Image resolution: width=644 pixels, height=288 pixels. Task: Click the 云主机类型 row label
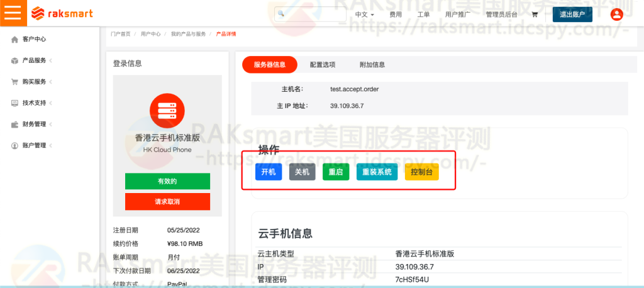pyautogui.click(x=276, y=254)
